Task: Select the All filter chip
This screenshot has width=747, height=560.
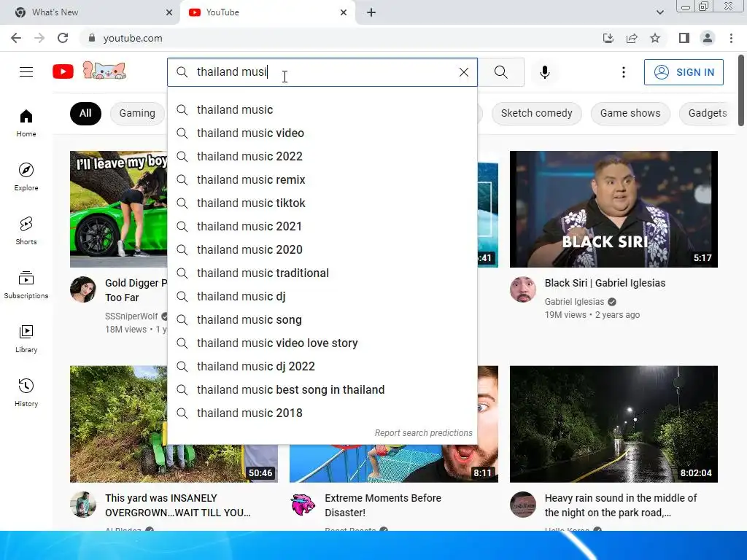Action: [85, 113]
